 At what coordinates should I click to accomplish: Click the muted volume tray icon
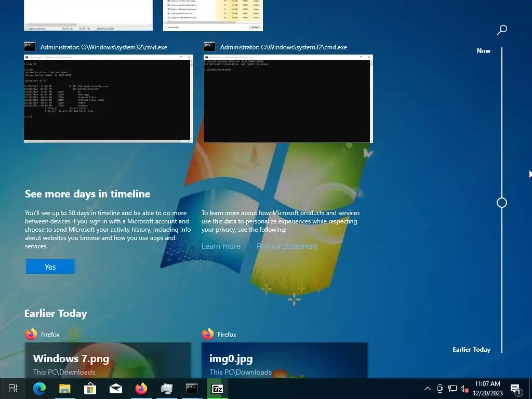point(464,389)
